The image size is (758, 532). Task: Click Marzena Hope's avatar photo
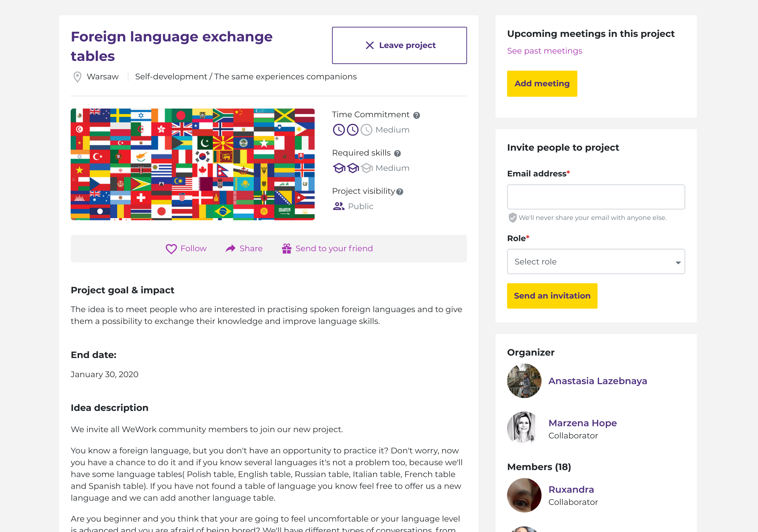(524, 429)
